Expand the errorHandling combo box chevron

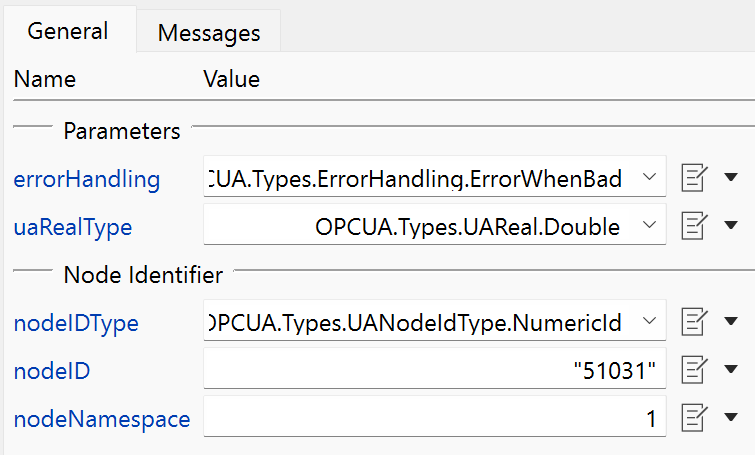click(x=649, y=177)
